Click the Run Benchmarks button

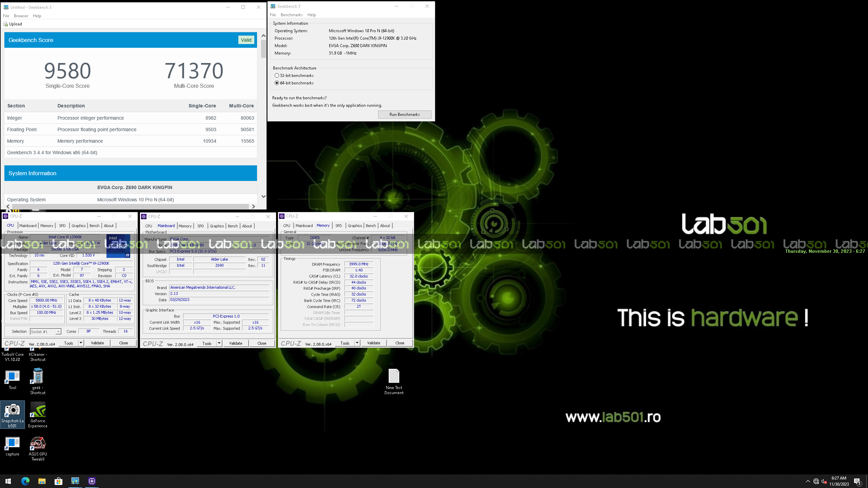click(x=405, y=115)
